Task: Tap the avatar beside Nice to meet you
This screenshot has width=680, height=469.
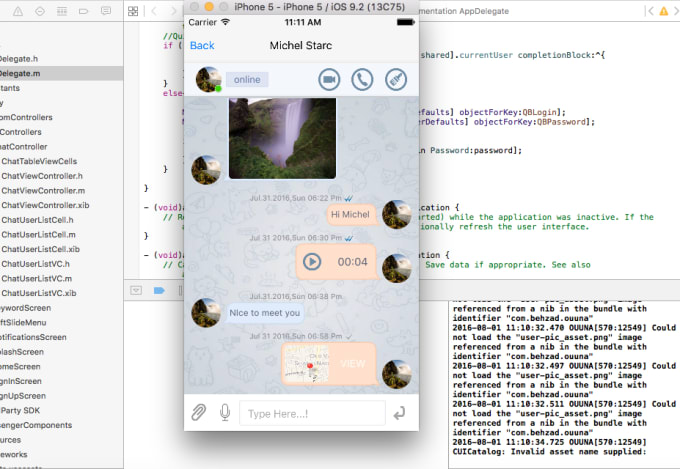Action: (x=206, y=312)
